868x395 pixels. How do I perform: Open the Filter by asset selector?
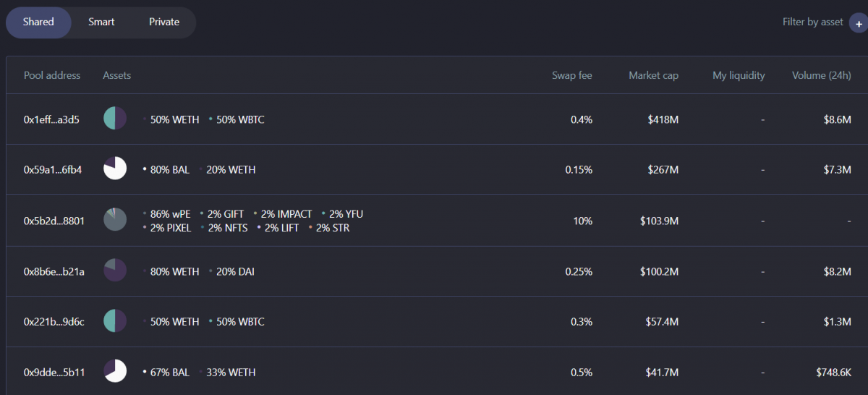tap(812, 22)
